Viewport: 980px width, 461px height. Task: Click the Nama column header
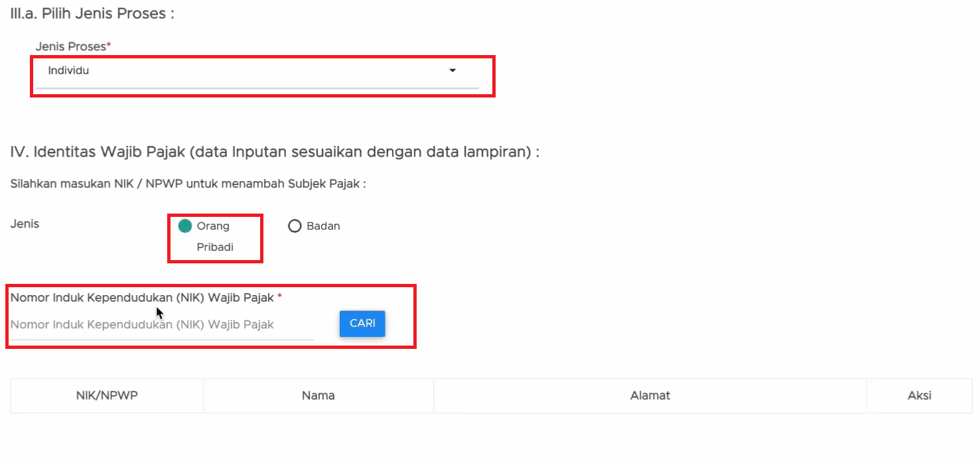(x=318, y=396)
